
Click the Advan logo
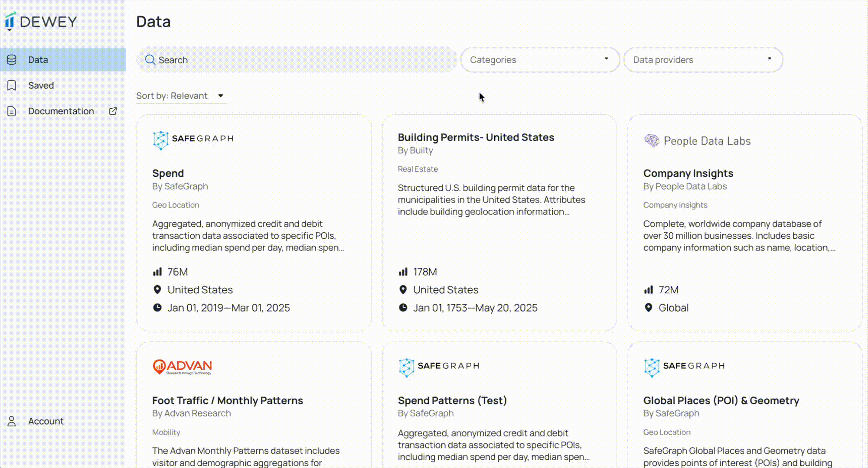click(x=182, y=367)
